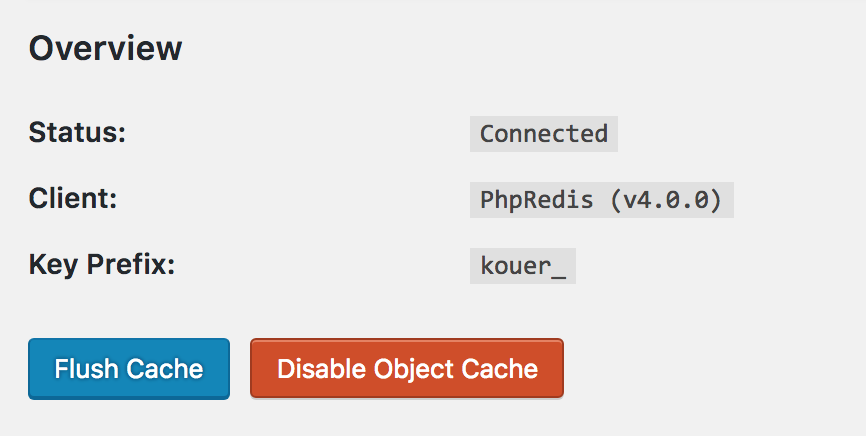The width and height of the screenshot is (866, 436).
Task: Flush the Redis cache with the blue button
Action: pyautogui.click(x=129, y=369)
